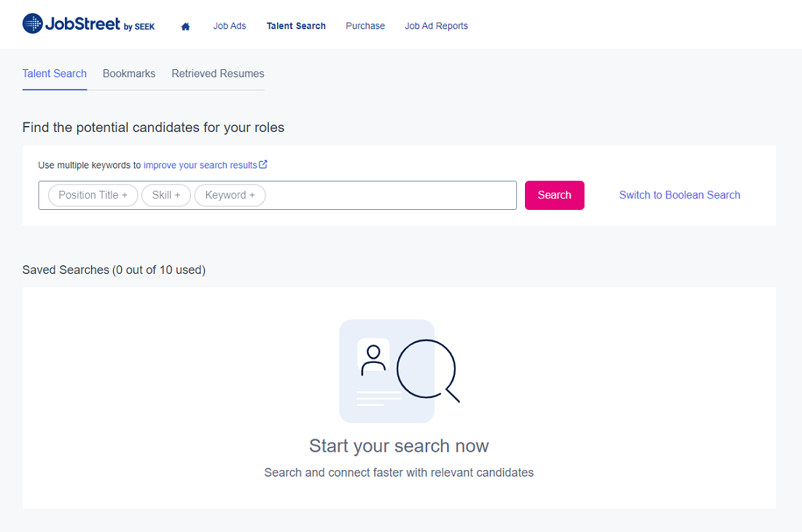Switch to the Talent Search sub-tab
Viewport: 802px width, 532px height.
click(x=55, y=74)
